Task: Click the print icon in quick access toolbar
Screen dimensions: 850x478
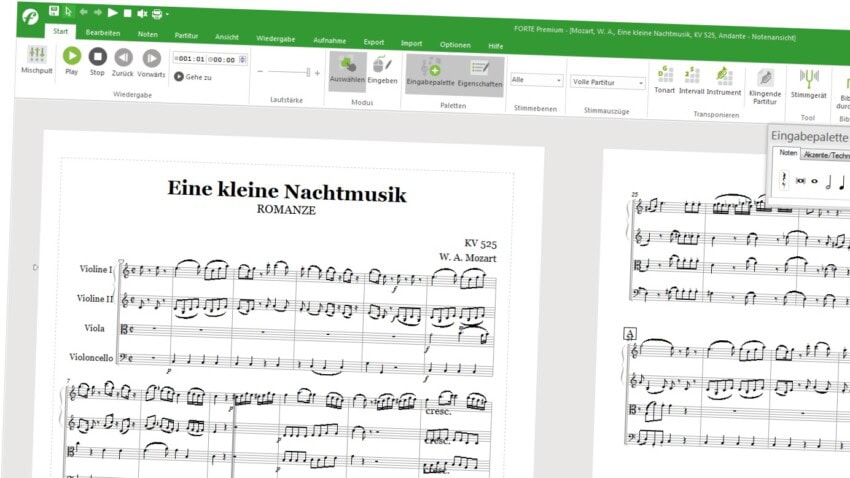Action: click(x=156, y=13)
